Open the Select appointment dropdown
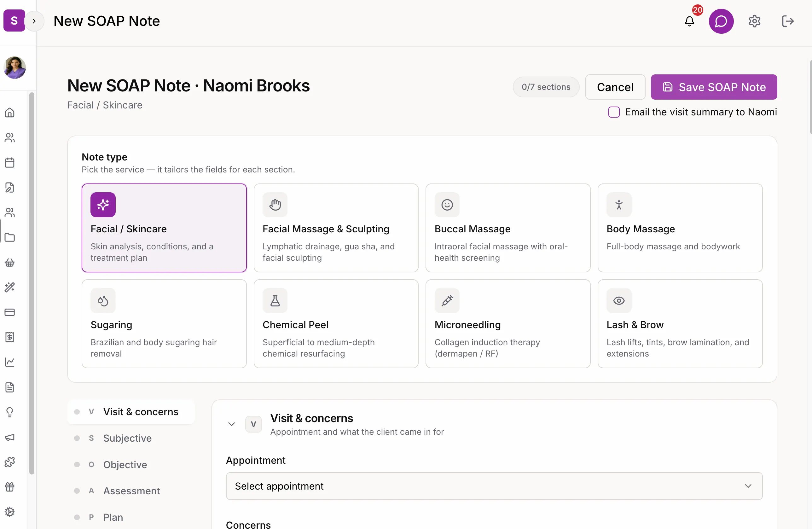 (494, 486)
